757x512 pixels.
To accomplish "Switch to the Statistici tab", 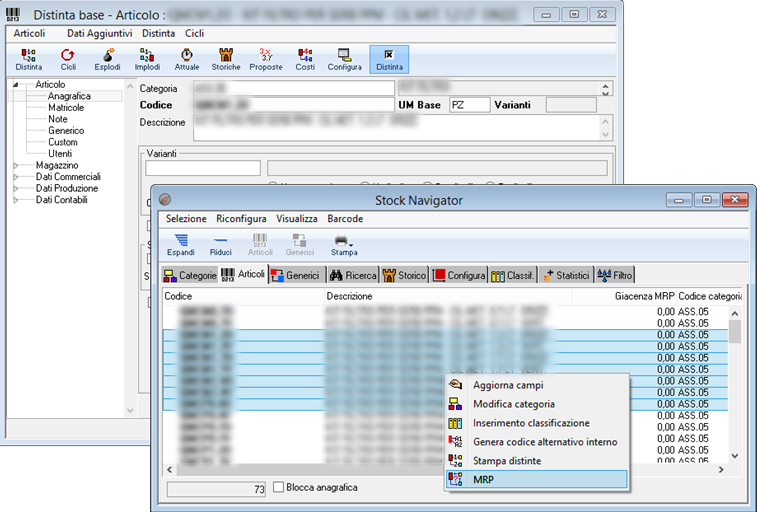I will point(567,275).
